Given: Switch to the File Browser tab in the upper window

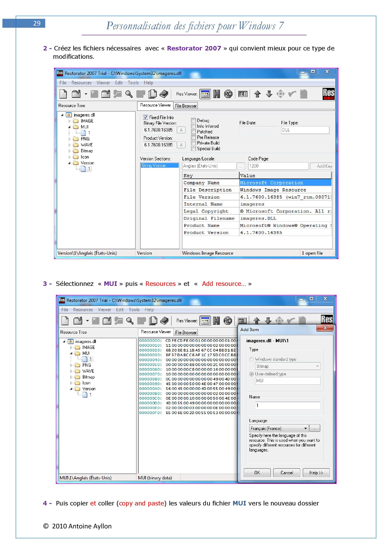Looking at the screenshot, I should pos(186,106).
